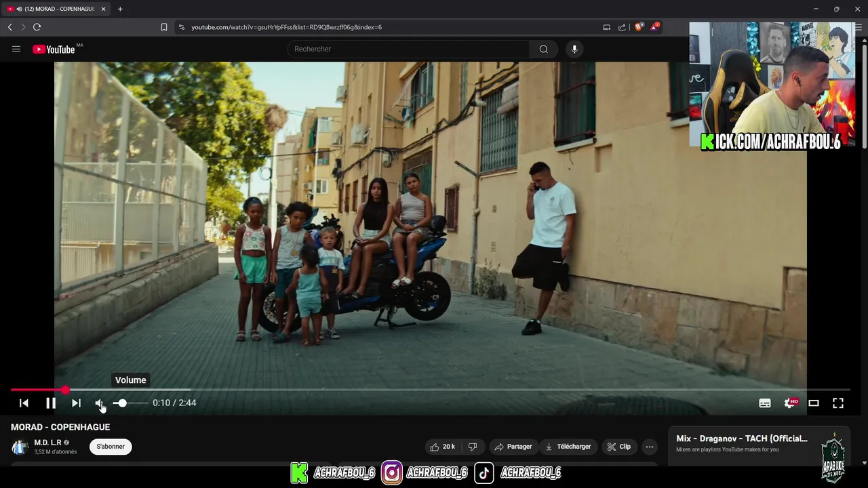The height and width of the screenshot is (488, 868).
Task: Mute tab via speaker icon on tab
Action: coord(19,9)
